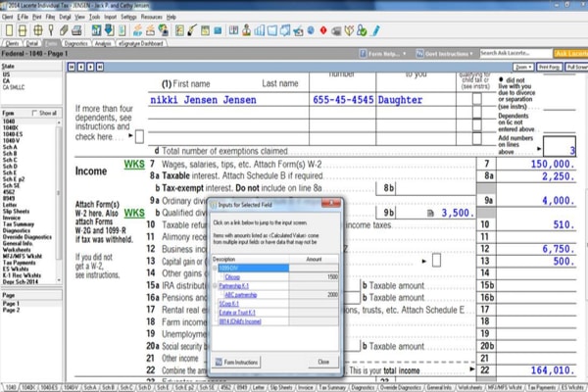Click the document icon beside line 9b amount
Screen dimensions: 588x392
430,214
